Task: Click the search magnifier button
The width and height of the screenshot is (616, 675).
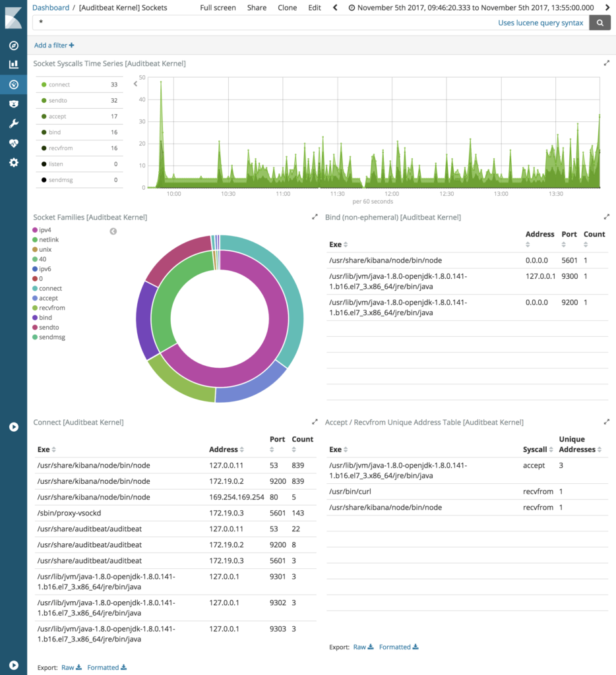Action: click(599, 22)
